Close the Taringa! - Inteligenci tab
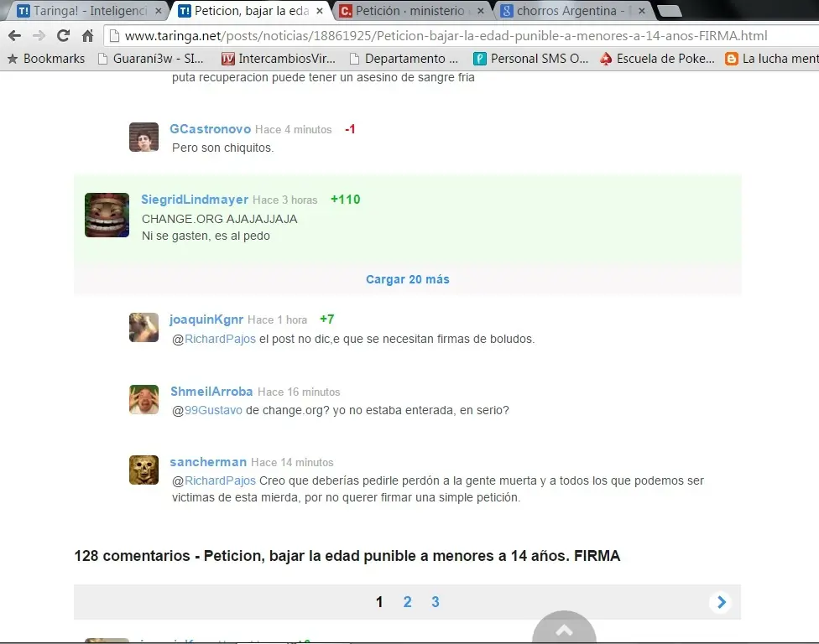 (159, 11)
